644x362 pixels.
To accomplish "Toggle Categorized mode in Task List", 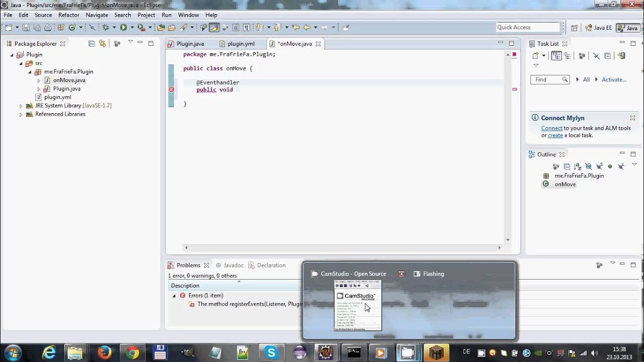I will click(556, 56).
